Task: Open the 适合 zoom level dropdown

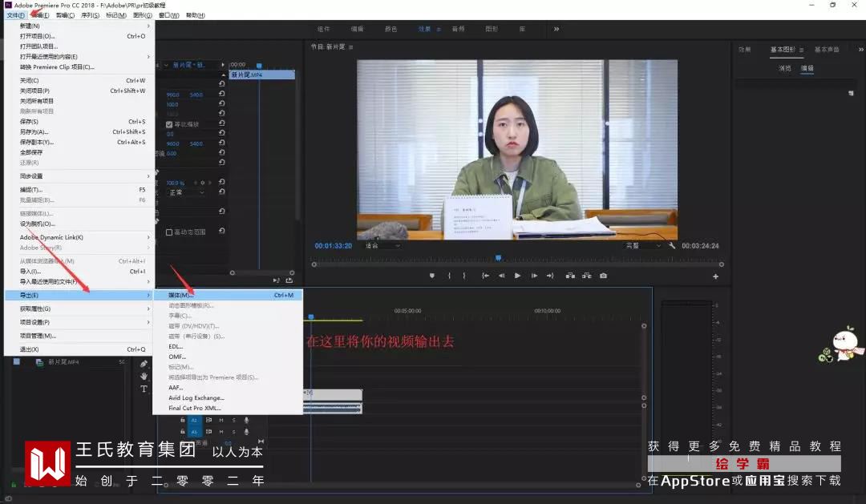Action: [x=382, y=246]
